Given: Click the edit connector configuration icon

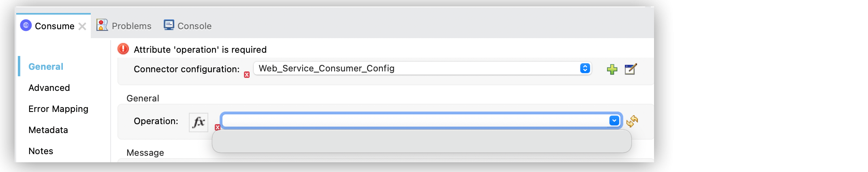Looking at the screenshot, I should coord(631,69).
